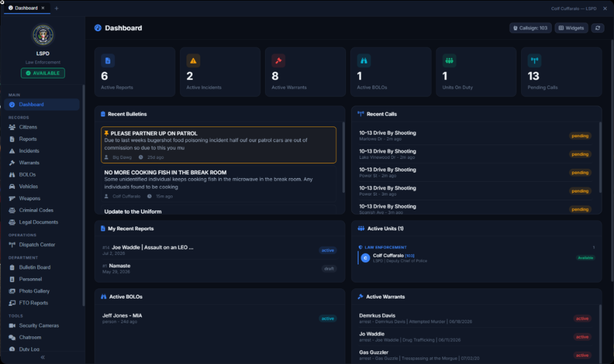Open pinned PLEASE PARTNER UP ON PATROL bulletin
614x364 pixels.
(x=218, y=145)
